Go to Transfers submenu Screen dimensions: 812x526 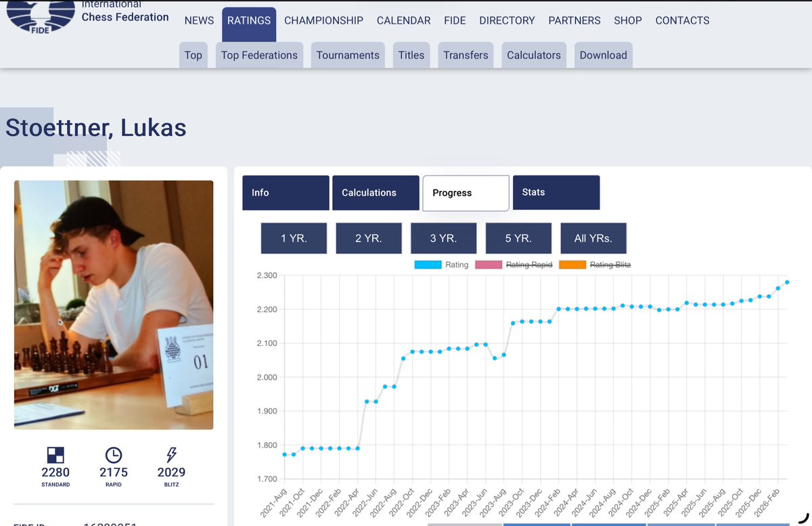pyautogui.click(x=466, y=55)
